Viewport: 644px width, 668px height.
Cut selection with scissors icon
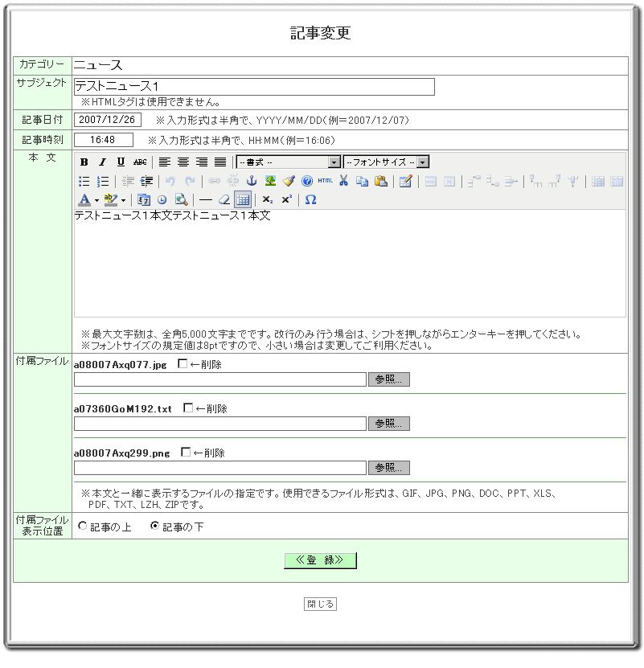(343, 181)
